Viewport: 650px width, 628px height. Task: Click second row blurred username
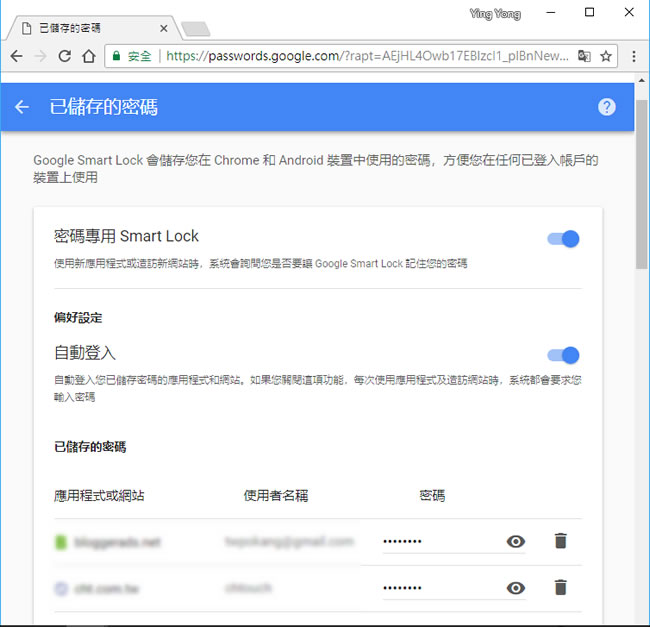pyautogui.click(x=248, y=588)
